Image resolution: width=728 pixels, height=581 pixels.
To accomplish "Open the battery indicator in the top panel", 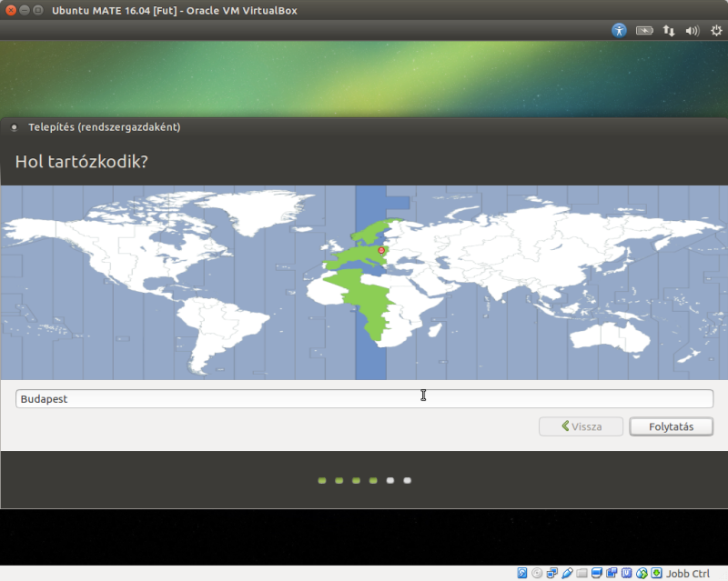I will tap(644, 31).
